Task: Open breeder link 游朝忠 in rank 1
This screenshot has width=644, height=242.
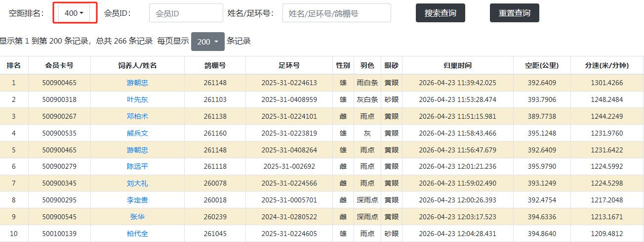Action: 137,83
